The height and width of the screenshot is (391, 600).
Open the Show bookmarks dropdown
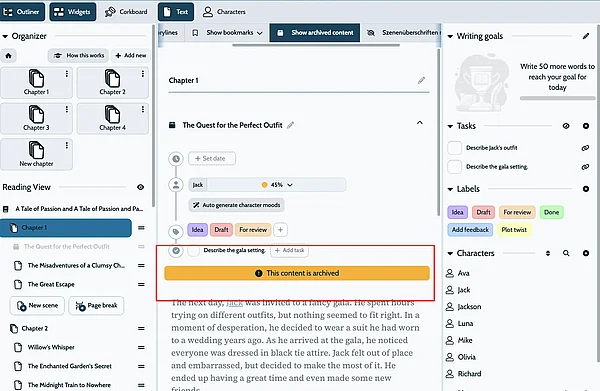(227, 33)
